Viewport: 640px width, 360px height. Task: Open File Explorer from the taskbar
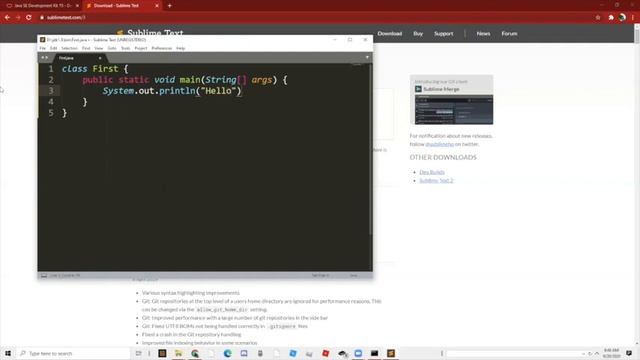tap(178, 353)
